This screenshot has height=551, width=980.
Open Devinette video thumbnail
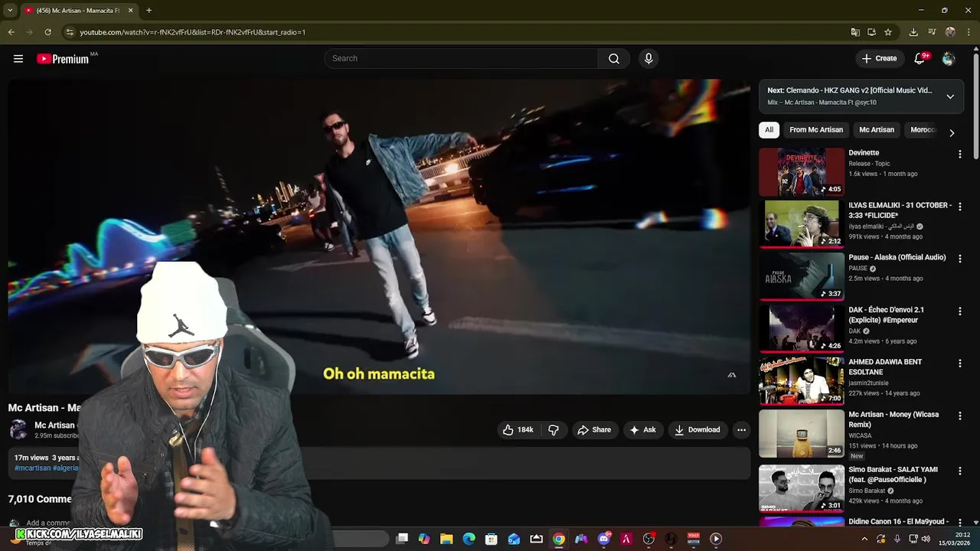point(802,172)
